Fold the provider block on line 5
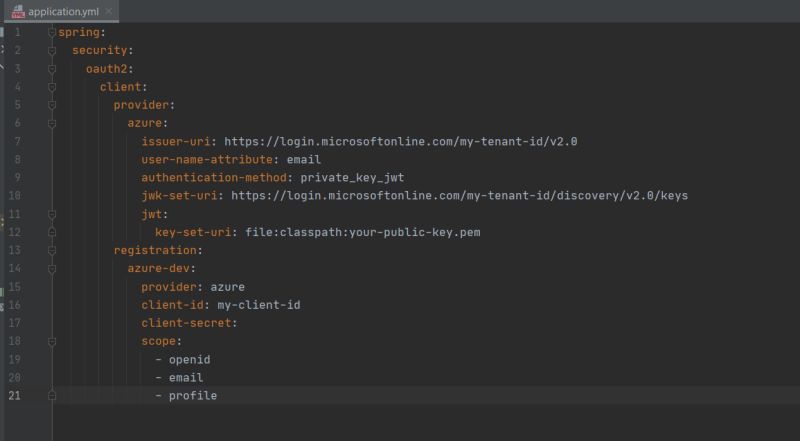800x441 pixels. coord(52,105)
